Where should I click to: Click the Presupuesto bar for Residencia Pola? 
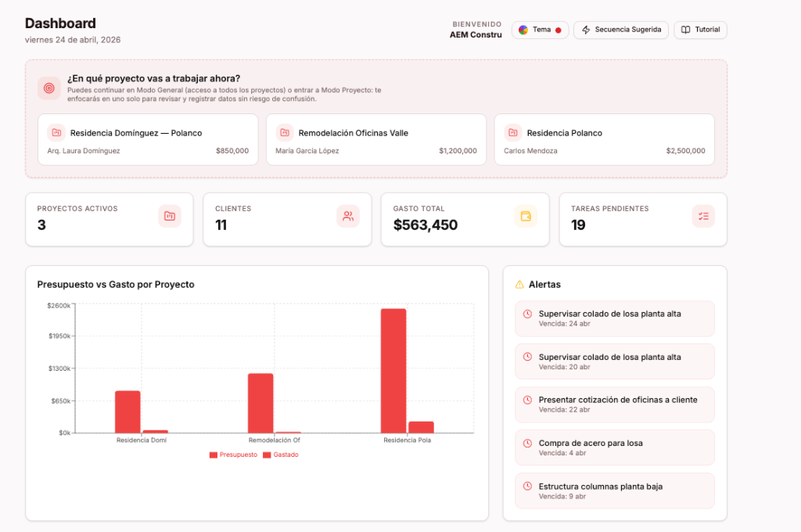tap(393, 371)
